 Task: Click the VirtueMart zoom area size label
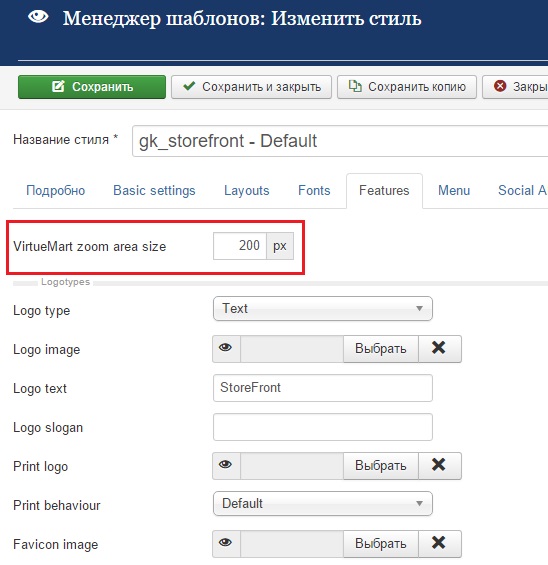click(90, 247)
